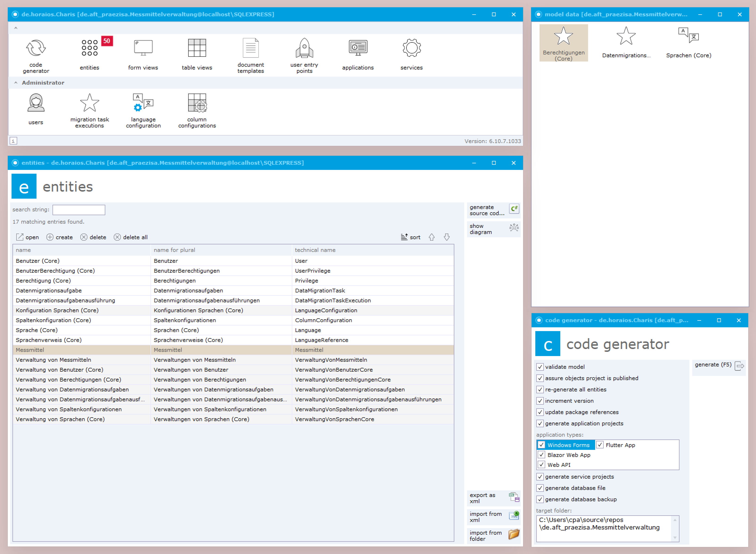
Task: Click generate source code button
Action: click(x=494, y=210)
